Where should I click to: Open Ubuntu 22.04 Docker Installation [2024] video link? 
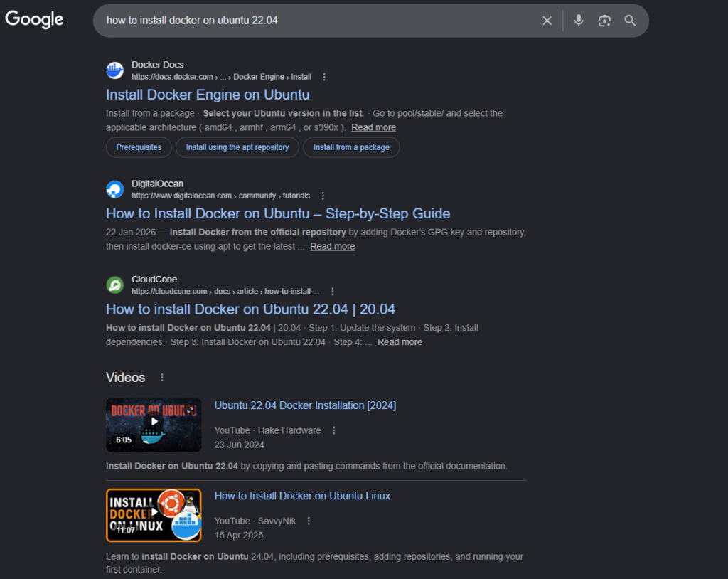tap(305, 405)
